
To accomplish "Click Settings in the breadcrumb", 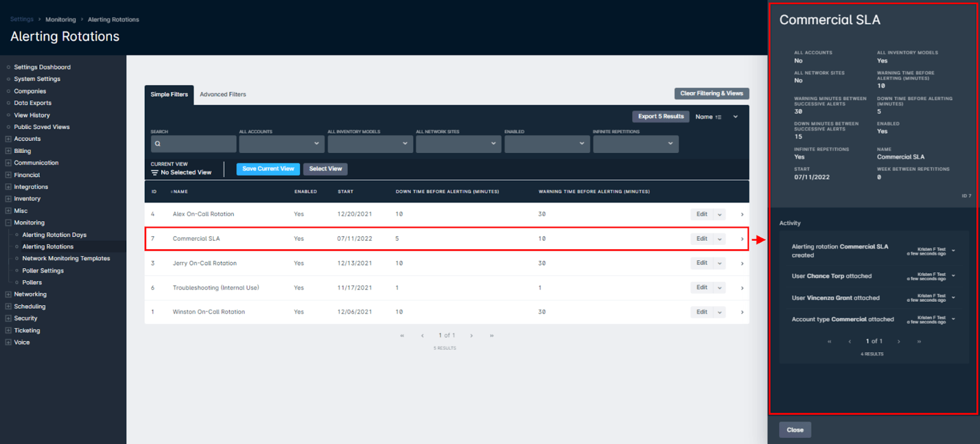I will [x=22, y=20].
